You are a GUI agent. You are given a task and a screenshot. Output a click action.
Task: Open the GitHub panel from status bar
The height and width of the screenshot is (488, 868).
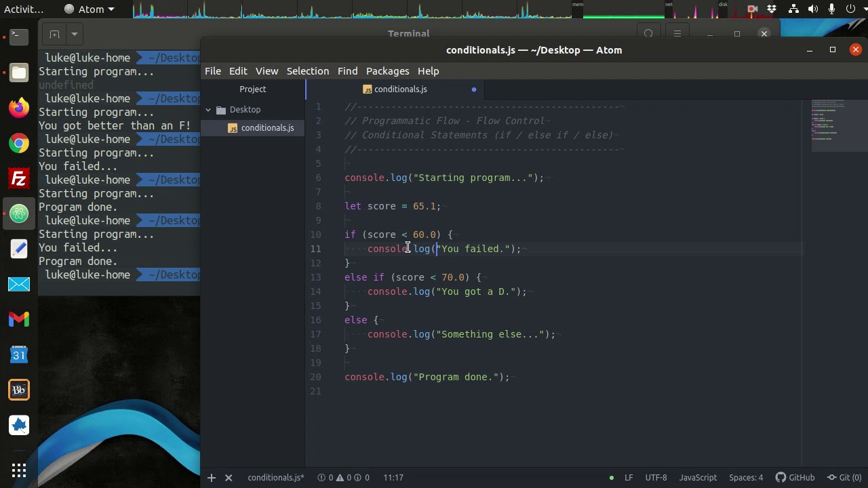pyautogui.click(x=795, y=478)
